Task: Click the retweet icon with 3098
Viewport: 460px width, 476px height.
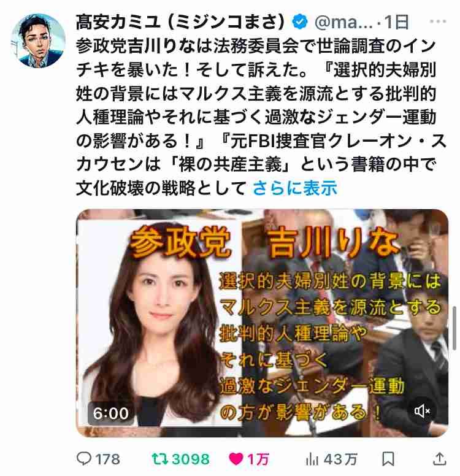Action: point(159,459)
